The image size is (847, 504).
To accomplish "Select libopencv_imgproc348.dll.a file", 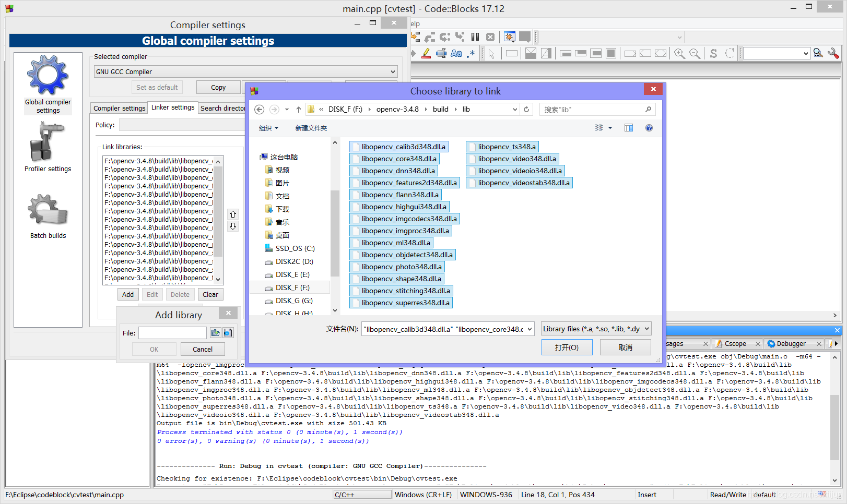I will [400, 231].
